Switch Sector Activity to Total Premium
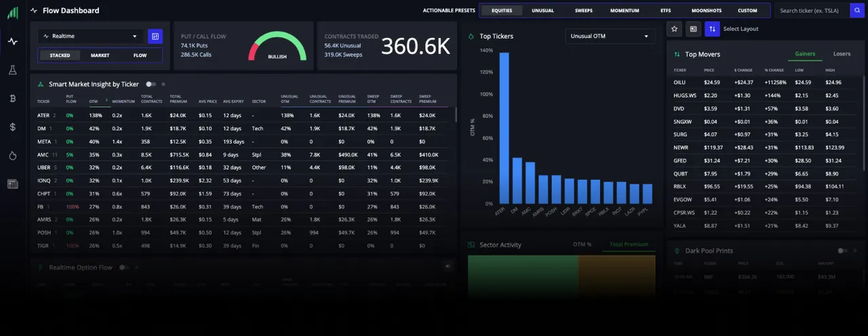Image resolution: width=868 pixels, height=336 pixels. [x=629, y=245]
